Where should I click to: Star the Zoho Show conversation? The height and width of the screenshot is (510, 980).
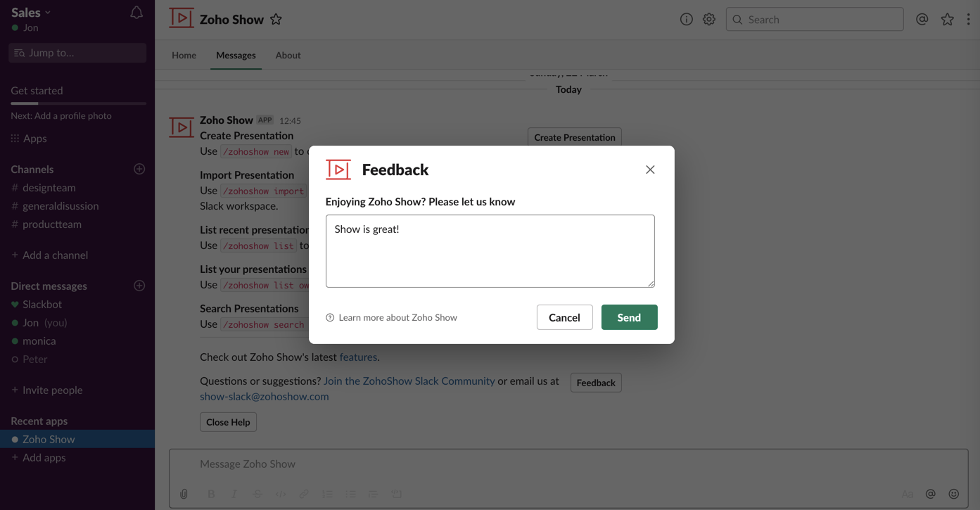pyautogui.click(x=276, y=20)
